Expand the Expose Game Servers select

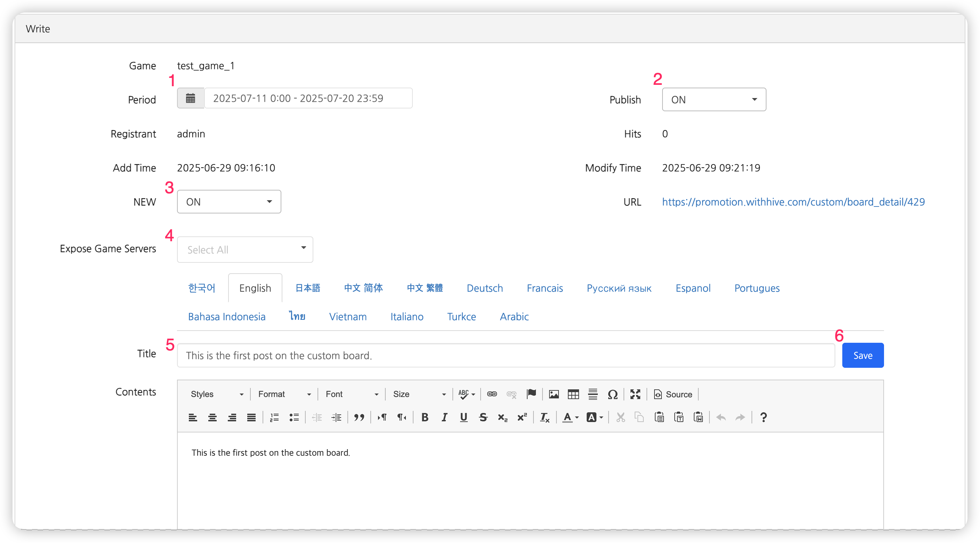[244, 250]
